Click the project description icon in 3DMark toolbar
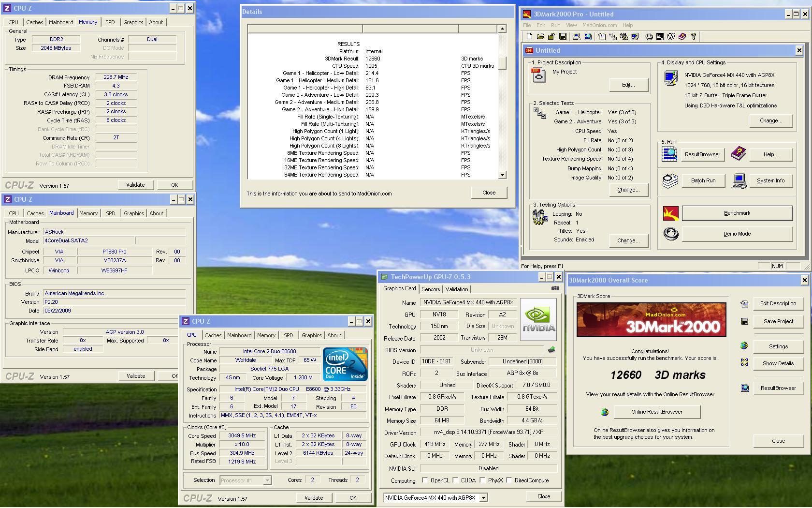This screenshot has height=508, width=812. point(602,36)
